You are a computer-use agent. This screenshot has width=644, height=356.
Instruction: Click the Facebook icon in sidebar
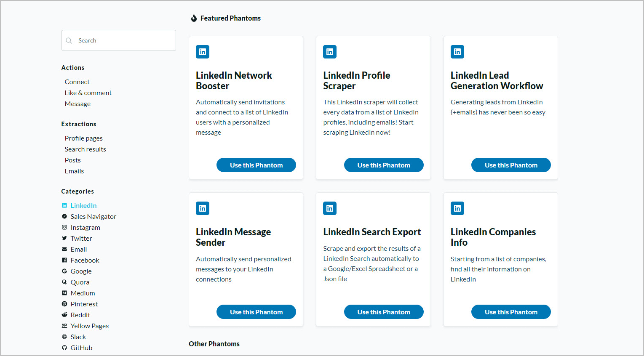click(x=64, y=260)
